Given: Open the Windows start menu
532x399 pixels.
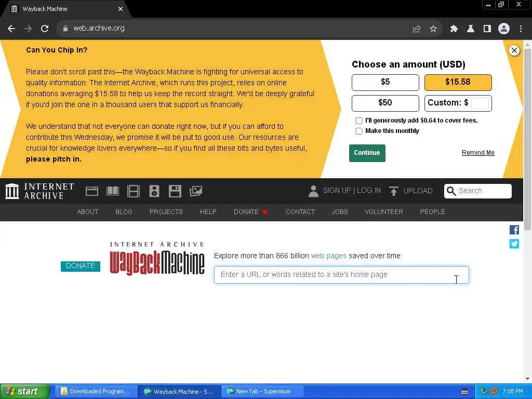Looking at the screenshot, I should [x=24, y=392].
